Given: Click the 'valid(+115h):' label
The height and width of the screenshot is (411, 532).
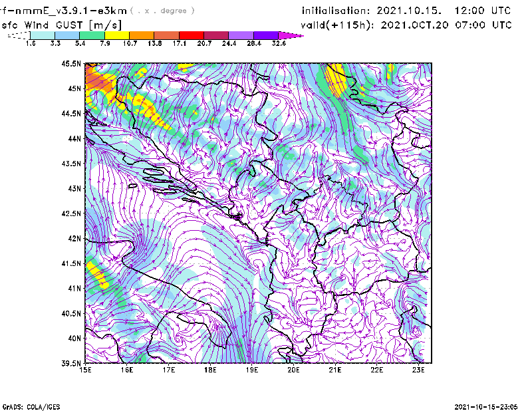Looking at the screenshot, I should 337,25.
